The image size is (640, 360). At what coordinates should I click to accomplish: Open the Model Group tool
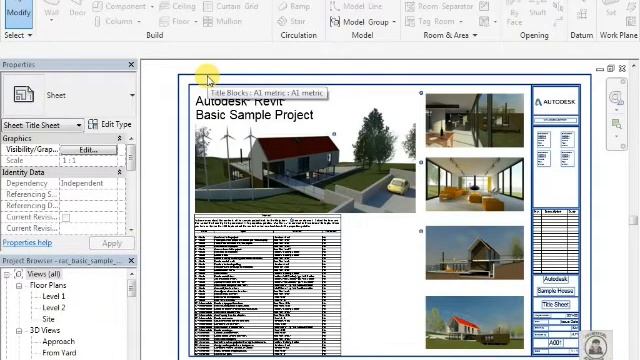click(359, 22)
